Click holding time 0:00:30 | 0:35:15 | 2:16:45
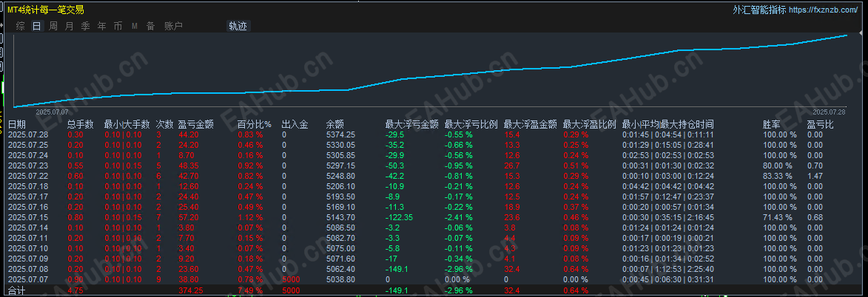 click(x=667, y=217)
